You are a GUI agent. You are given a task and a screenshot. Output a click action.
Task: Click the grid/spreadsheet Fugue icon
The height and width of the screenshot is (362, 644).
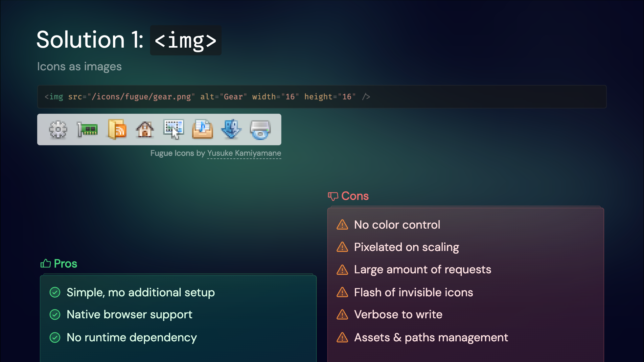173,129
